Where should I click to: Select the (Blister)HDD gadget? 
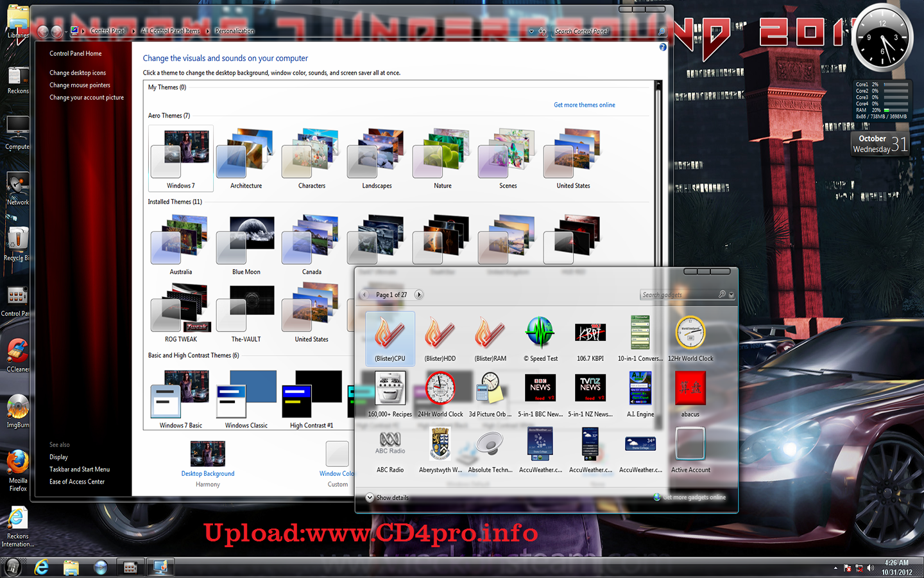click(440, 338)
